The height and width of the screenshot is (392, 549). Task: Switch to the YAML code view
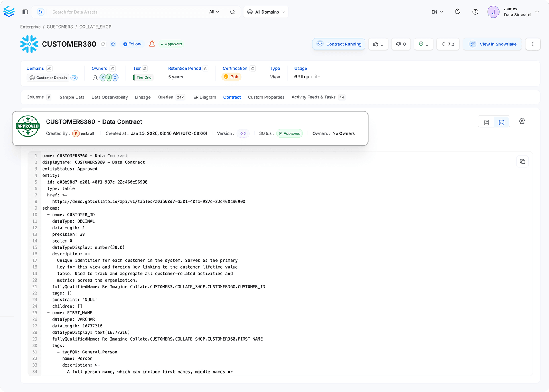[502, 122]
